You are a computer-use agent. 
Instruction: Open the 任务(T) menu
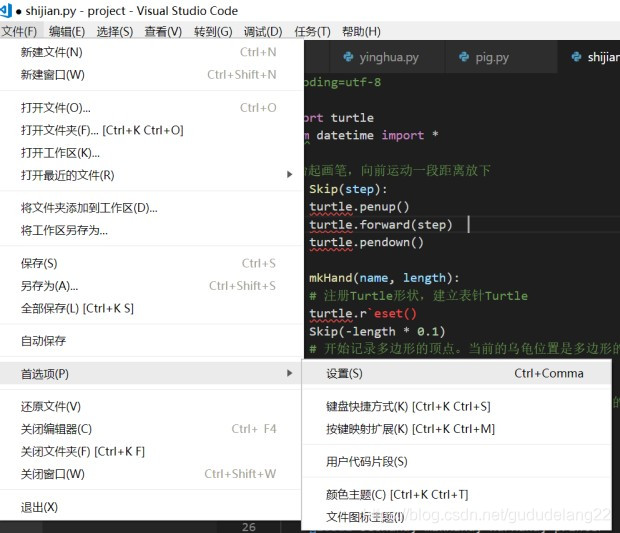312,31
